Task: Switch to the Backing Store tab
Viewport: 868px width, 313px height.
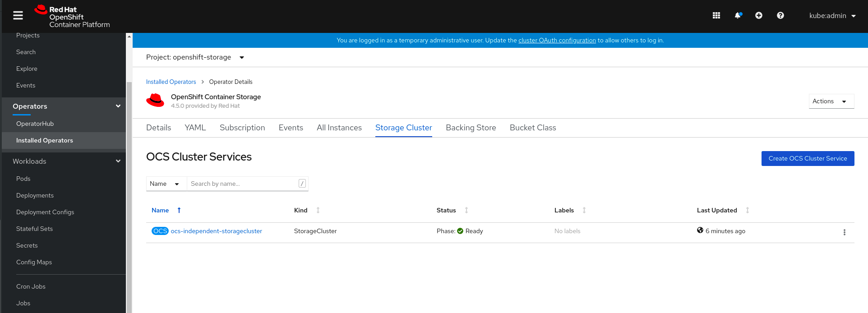Action: [x=471, y=128]
